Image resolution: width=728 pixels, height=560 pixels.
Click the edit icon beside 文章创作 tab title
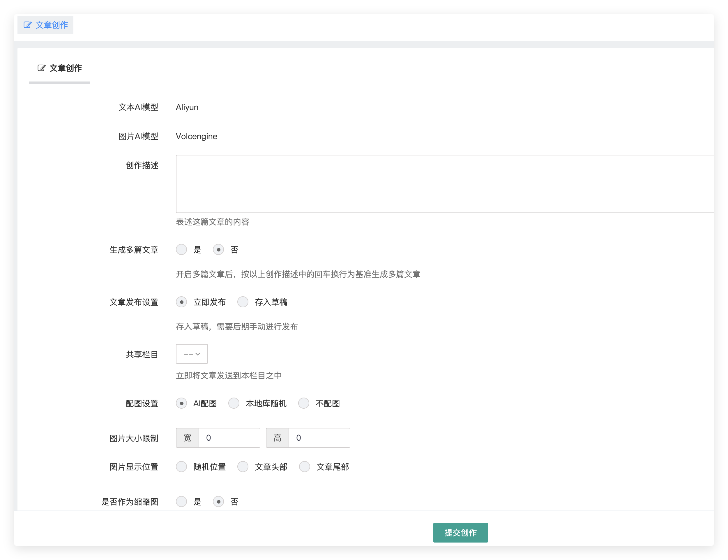point(41,68)
